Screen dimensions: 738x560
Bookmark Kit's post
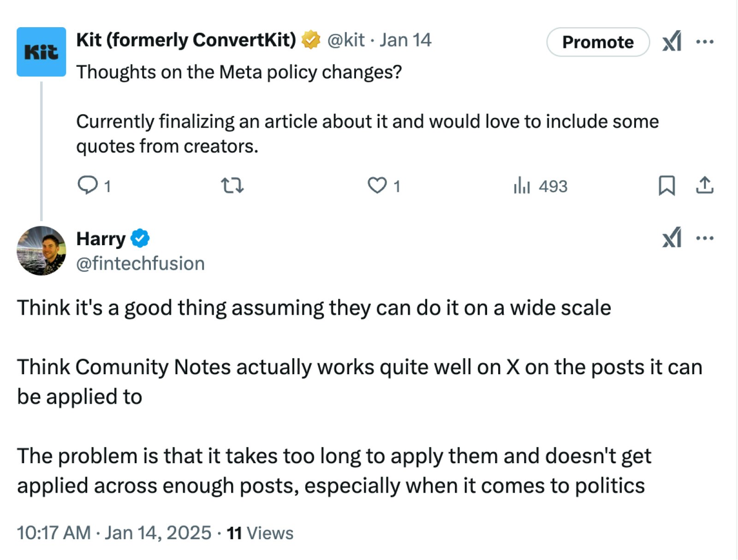667,185
